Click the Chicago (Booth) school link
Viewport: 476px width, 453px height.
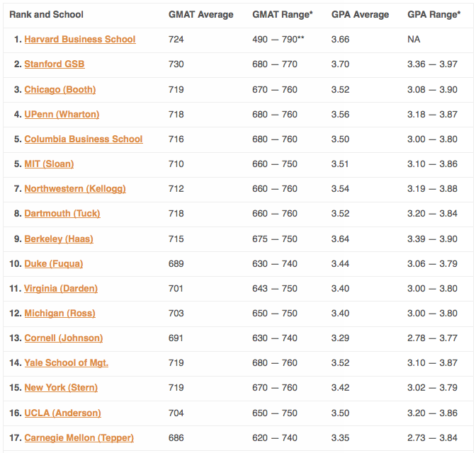coord(59,89)
